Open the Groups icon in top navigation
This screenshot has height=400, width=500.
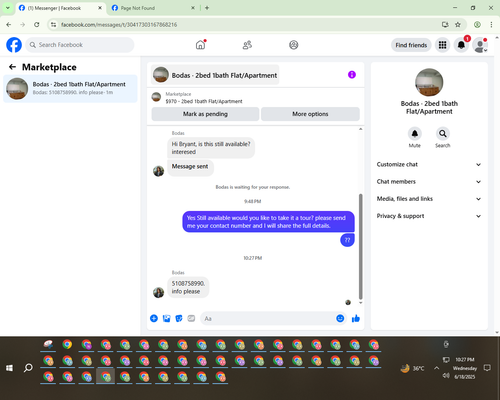pyautogui.click(x=294, y=45)
